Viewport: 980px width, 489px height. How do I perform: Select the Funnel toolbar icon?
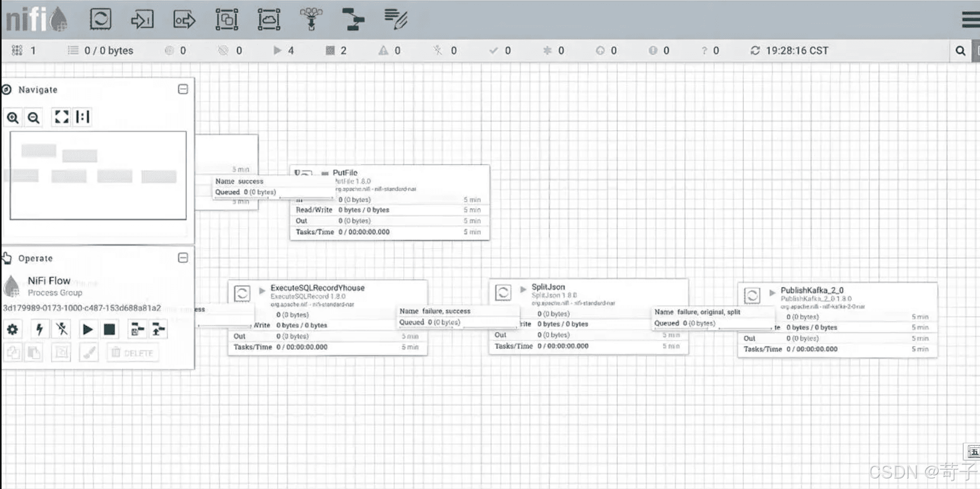tap(311, 19)
